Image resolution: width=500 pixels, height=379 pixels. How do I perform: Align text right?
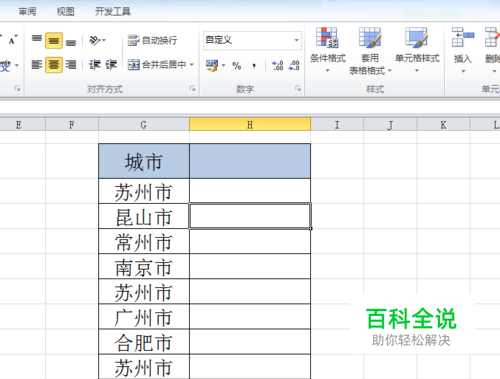tap(71, 64)
